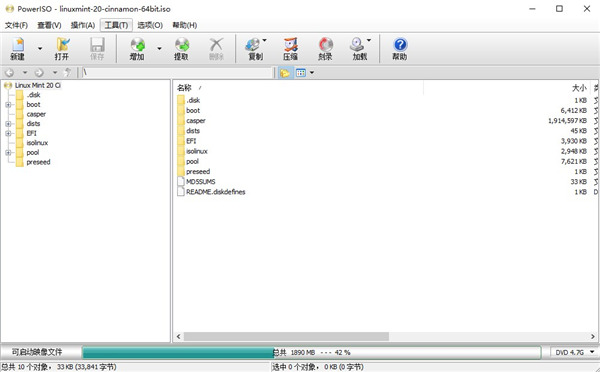This screenshot has width=600, height=372.
Task: Click the view mode grid icon
Action: [301, 73]
